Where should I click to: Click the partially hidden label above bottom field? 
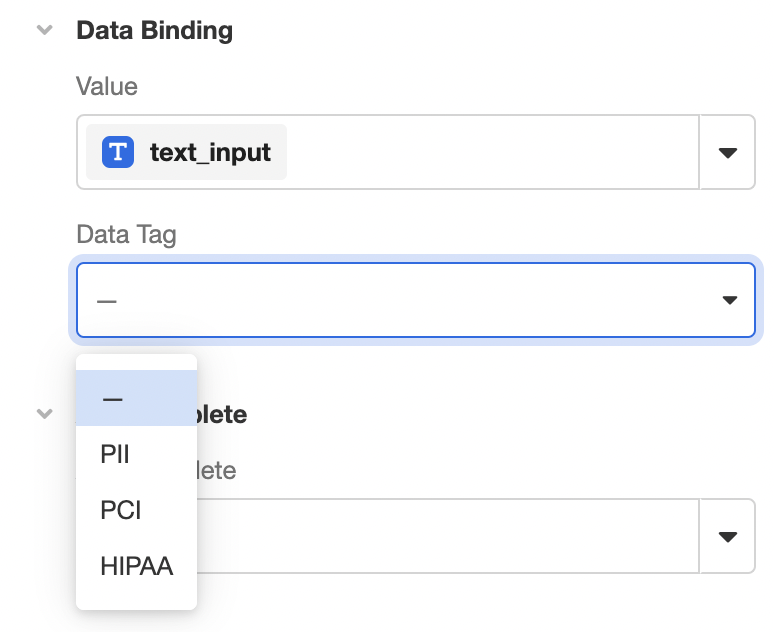coord(216,470)
